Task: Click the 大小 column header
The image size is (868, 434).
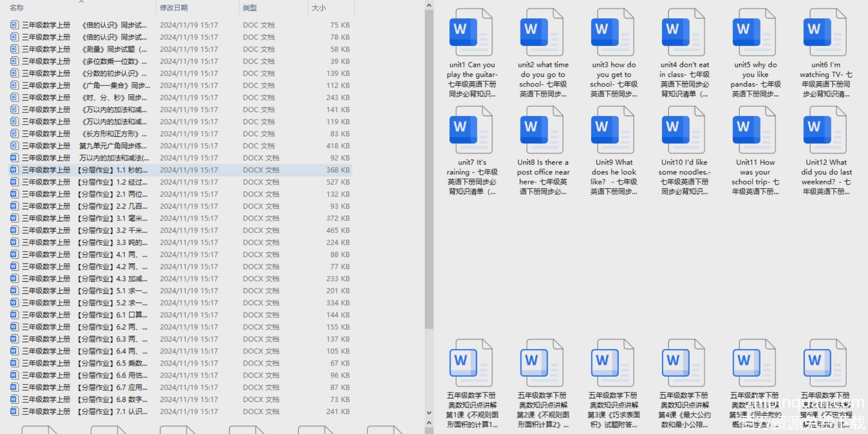Action: (319, 8)
